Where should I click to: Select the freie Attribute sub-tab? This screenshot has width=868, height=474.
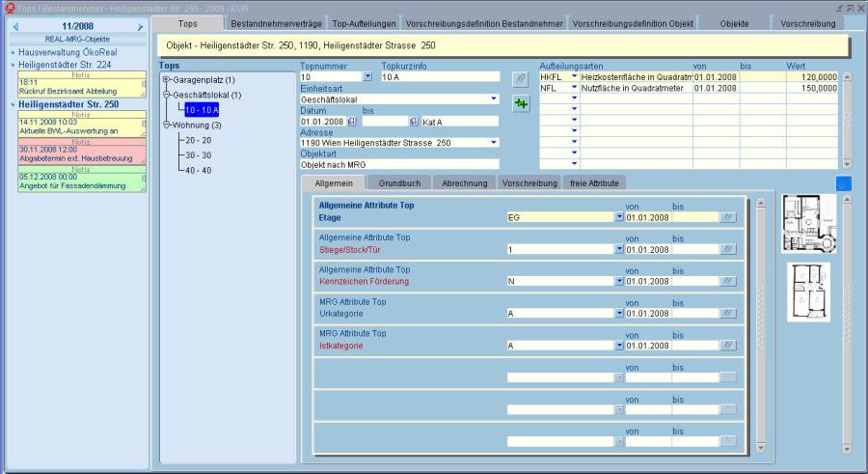(594, 183)
